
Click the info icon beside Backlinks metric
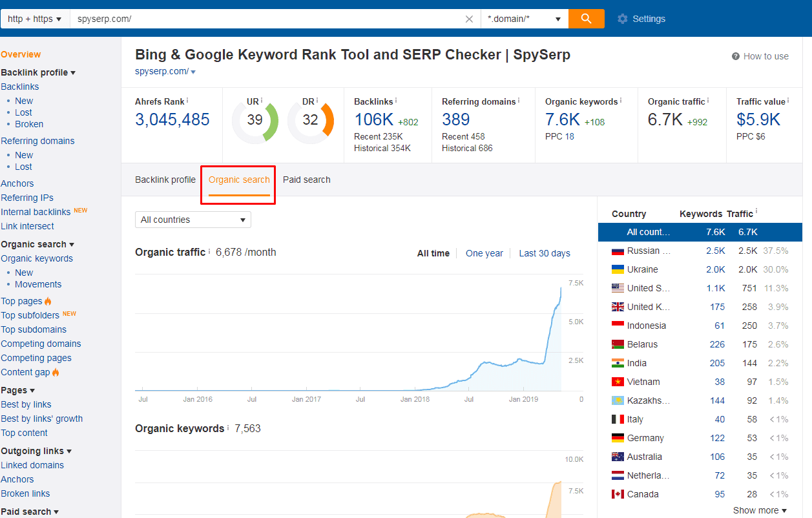pos(396,101)
